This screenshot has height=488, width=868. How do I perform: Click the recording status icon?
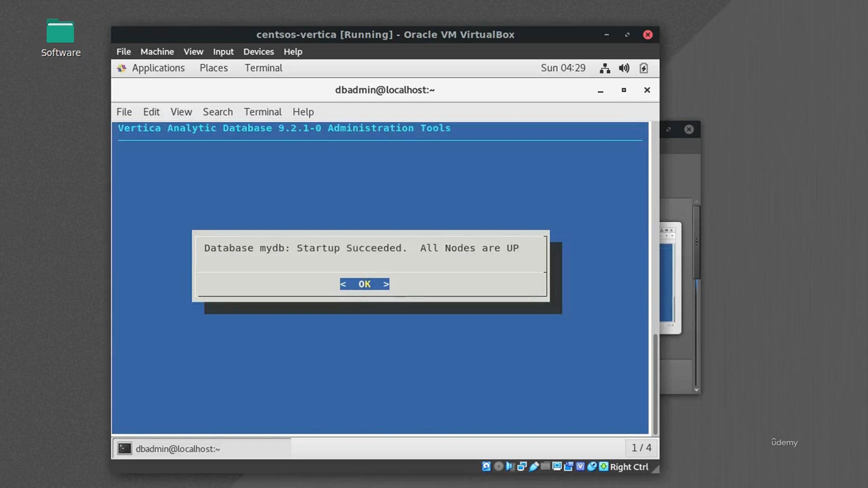click(x=569, y=467)
